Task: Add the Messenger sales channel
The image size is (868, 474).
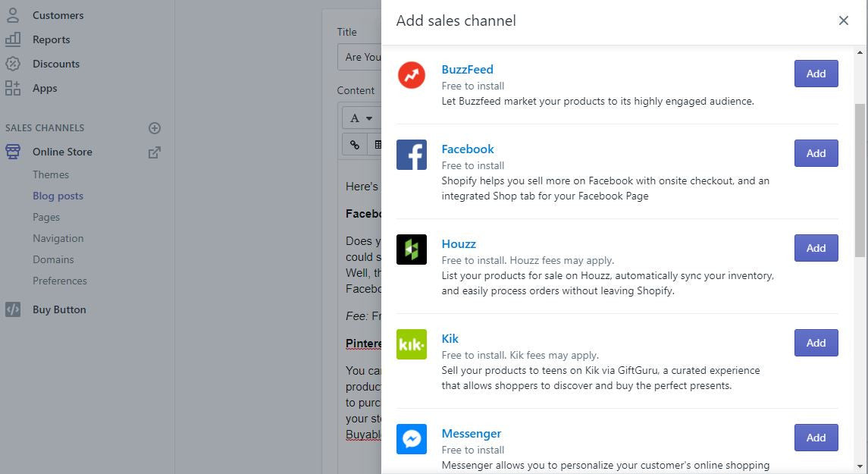Action: click(816, 438)
